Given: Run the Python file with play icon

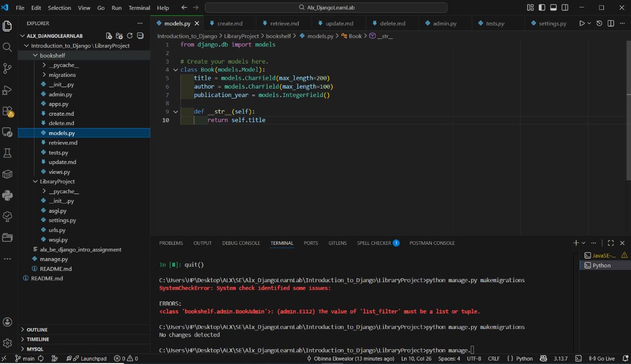Looking at the screenshot, I should pos(582,24).
